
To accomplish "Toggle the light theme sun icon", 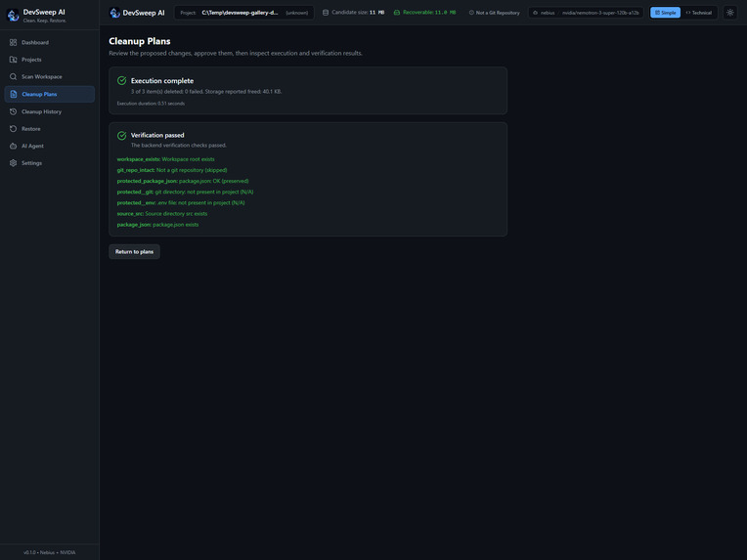I will coord(729,13).
